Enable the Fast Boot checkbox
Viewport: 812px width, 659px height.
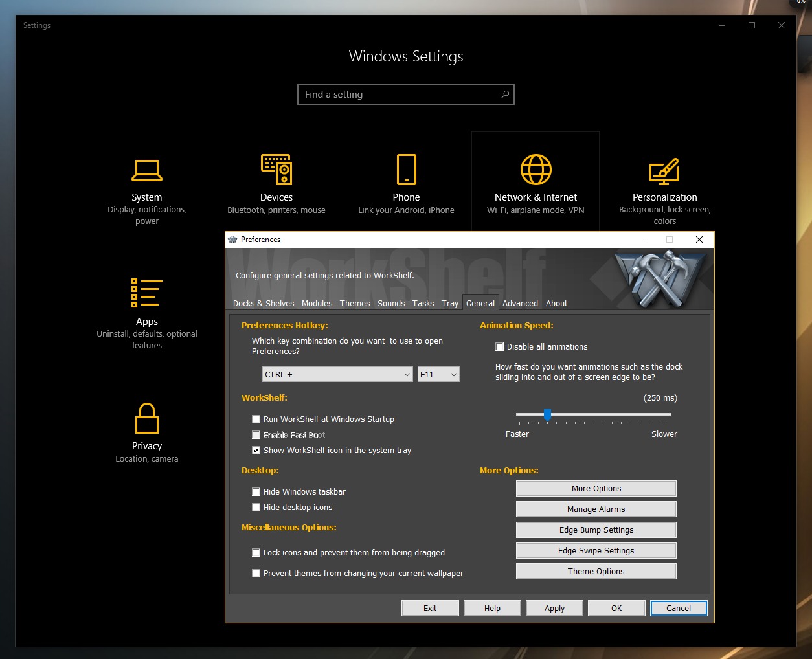[256, 435]
